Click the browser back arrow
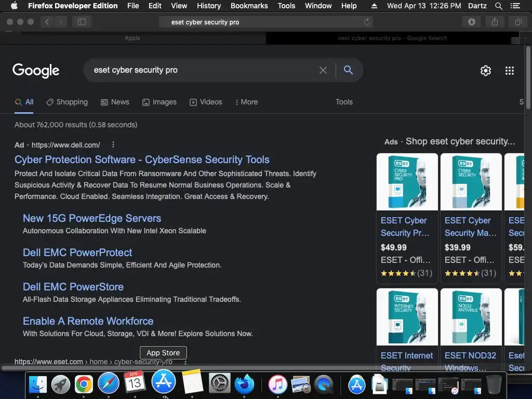This screenshot has height=399, width=532. pyautogui.click(x=47, y=22)
